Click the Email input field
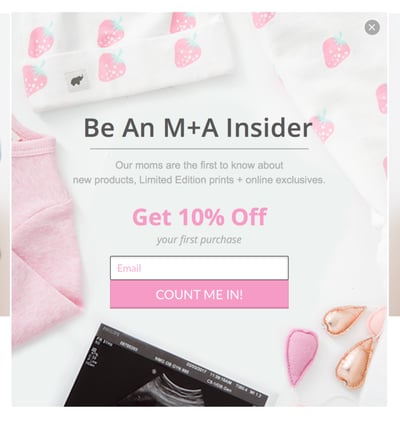 click(x=199, y=268)
